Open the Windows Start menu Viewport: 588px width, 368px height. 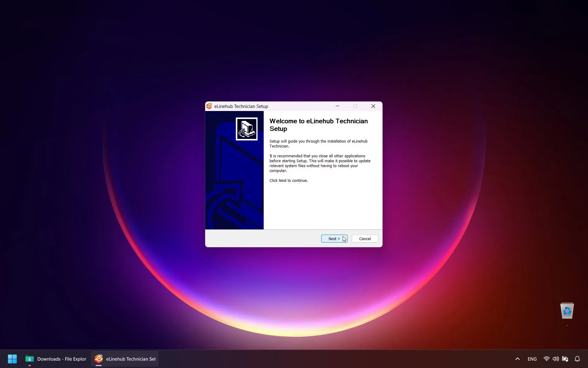[12, 359]
